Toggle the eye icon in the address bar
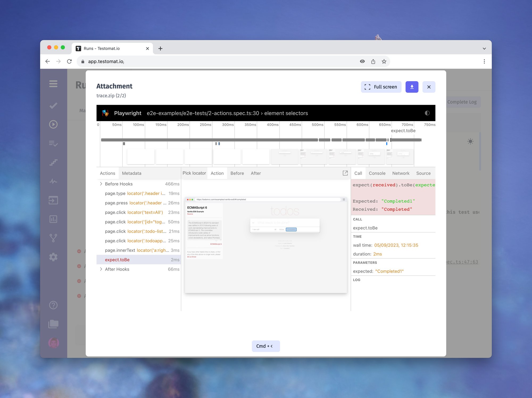 (362, 61)
